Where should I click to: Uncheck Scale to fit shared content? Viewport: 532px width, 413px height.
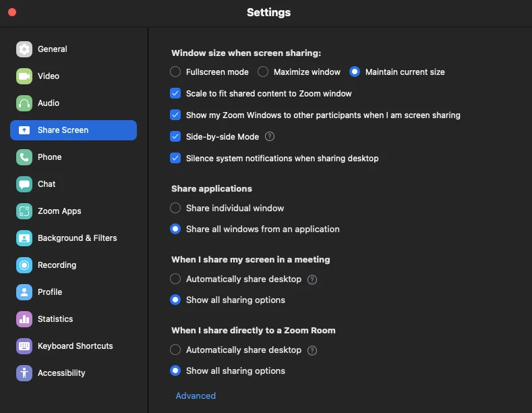pyautogui.click(x=175, y=94)
